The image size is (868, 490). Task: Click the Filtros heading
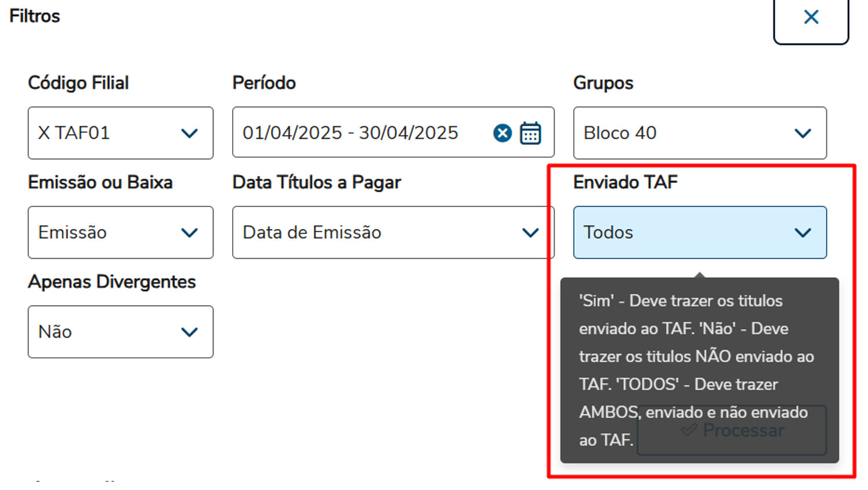35,16
